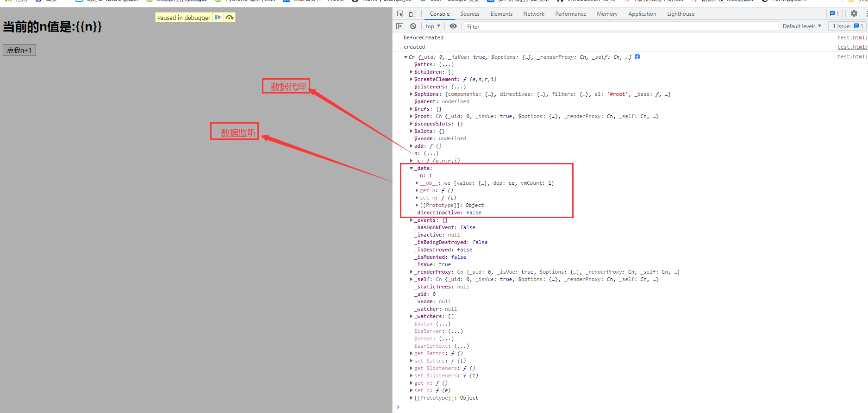Expand $createElement function entry

coord(411,80)
